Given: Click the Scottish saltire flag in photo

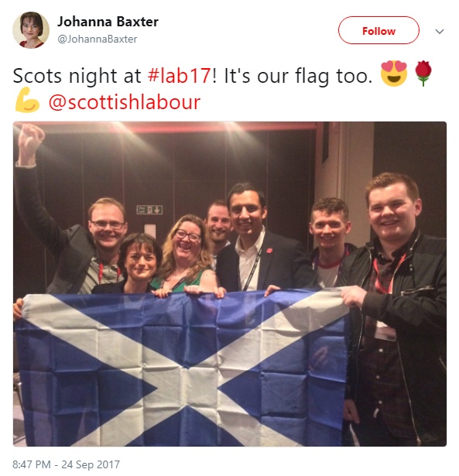Looking at the screenshot, I should (x=182, y=368).
